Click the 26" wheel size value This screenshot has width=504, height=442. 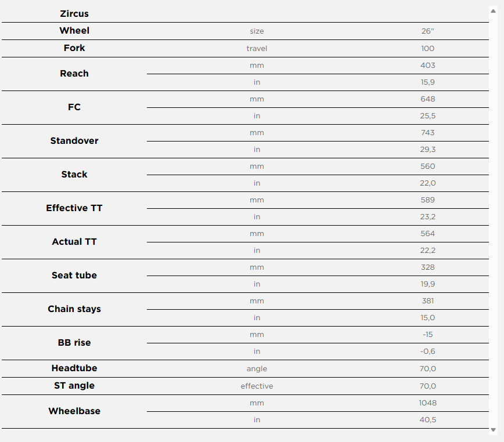pyautogui.click(x=428, y=31)
